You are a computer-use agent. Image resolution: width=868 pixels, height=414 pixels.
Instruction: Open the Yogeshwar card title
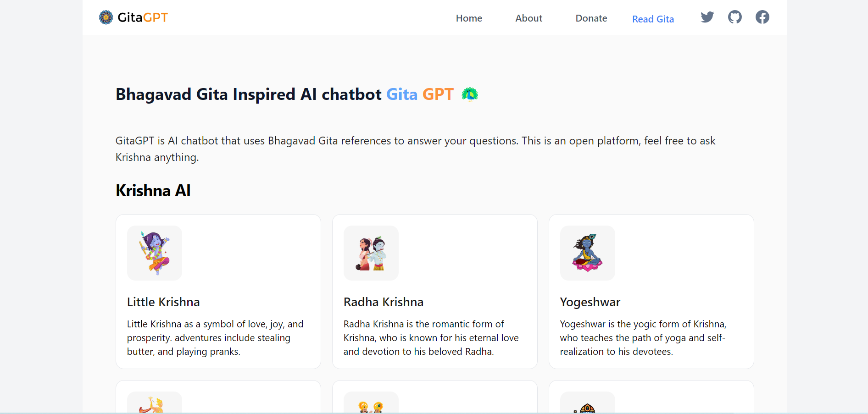tap(590, 302)
